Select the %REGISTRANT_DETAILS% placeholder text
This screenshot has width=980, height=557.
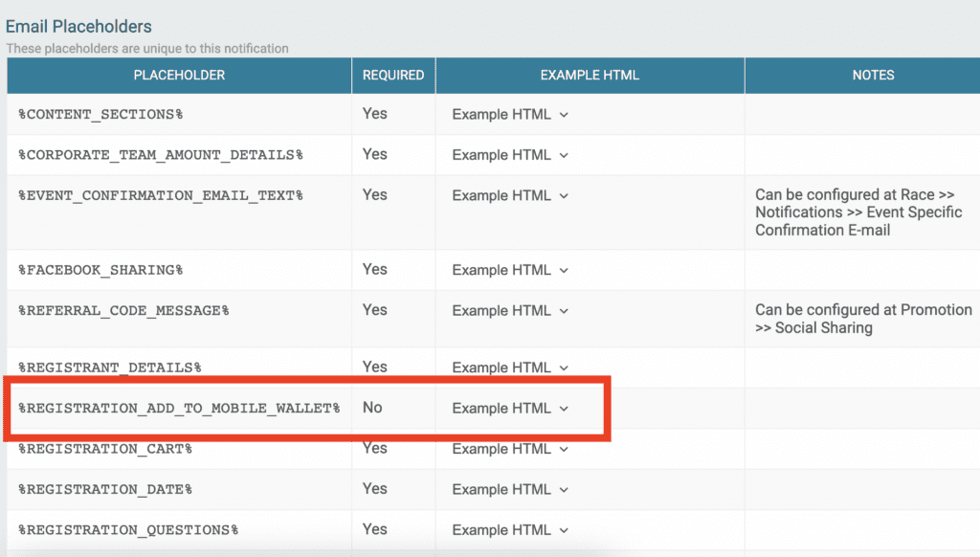pyautogui.click(x=110, y=368)
